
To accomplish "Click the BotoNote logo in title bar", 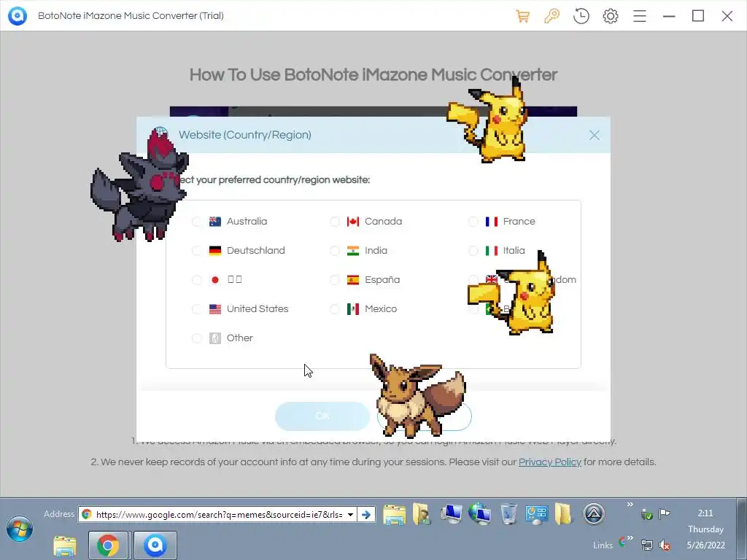I will pos(18,16).
